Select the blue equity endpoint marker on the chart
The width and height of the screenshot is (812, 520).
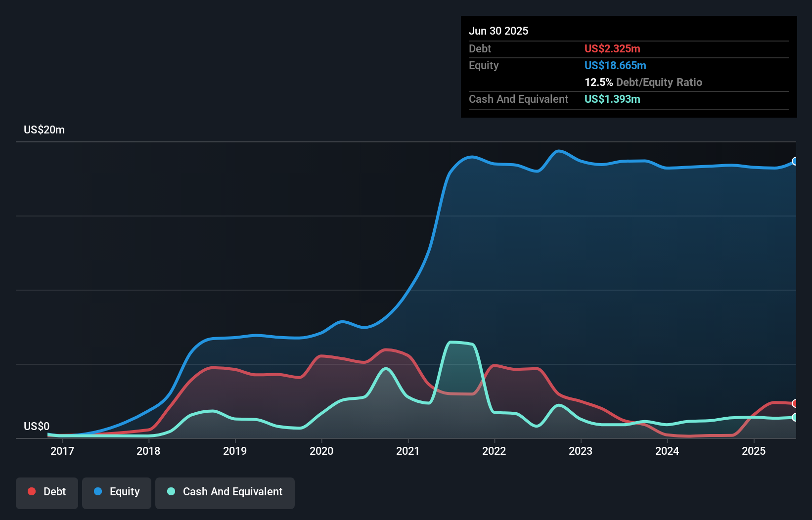click(x=795, y=161)
